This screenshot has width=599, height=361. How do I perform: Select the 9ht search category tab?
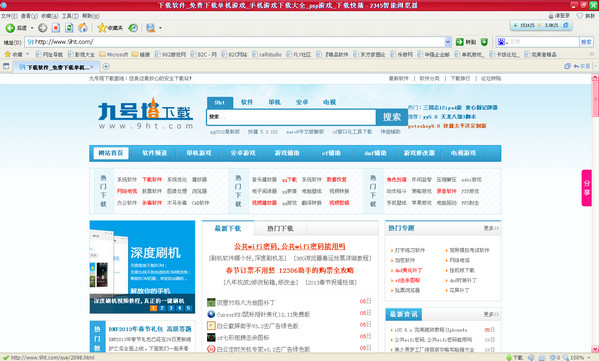point(220,102)
